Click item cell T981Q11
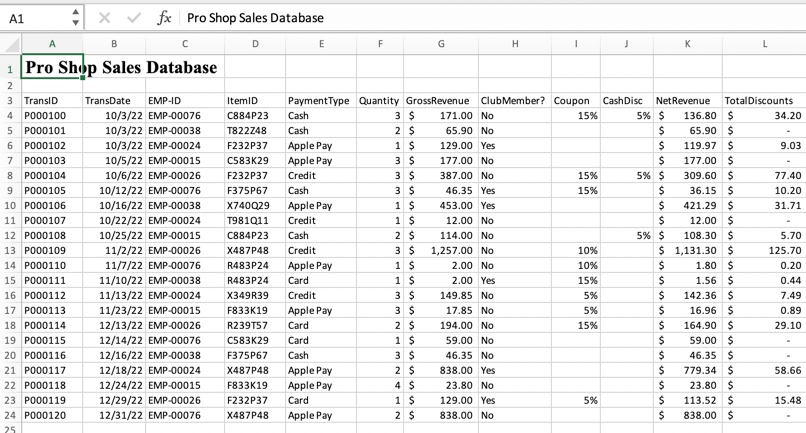Image resolution: width=806 pixels, height=433 pixels. (255, 220)
